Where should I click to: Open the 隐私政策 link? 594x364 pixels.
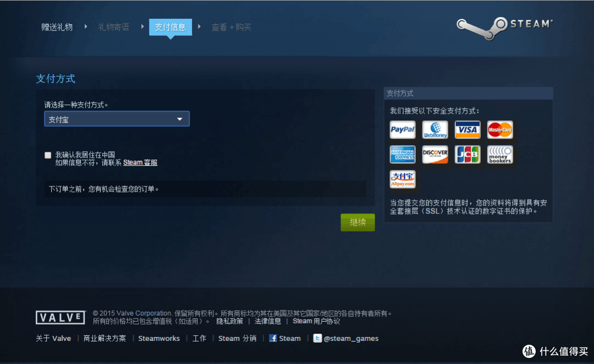click(x=229, y=321)
